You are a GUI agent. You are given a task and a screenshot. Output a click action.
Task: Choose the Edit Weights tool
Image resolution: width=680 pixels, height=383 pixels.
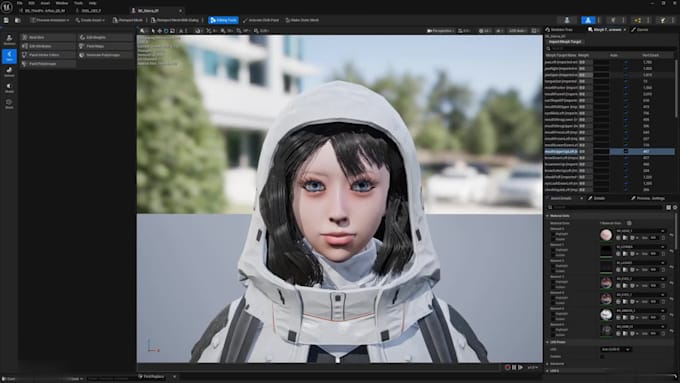click(x=105, y=37)
